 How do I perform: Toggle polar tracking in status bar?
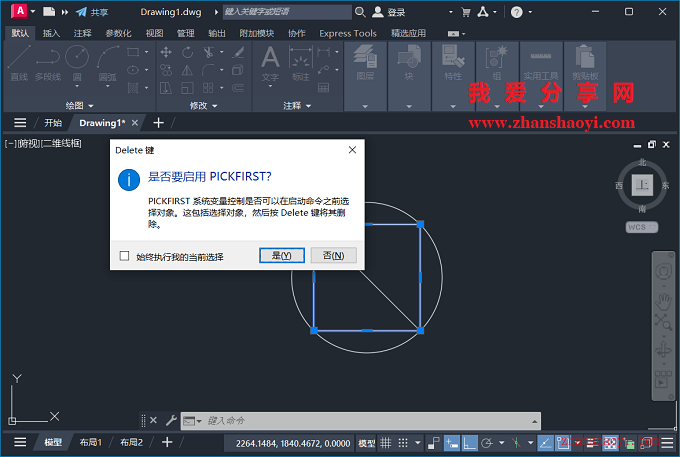[x=487, y=443]
